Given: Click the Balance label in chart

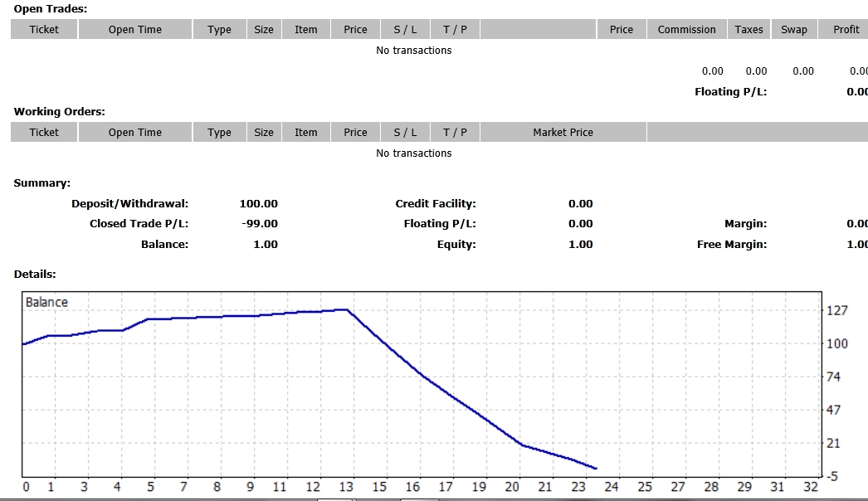Looking at the screenshot, I should [46, 302].
